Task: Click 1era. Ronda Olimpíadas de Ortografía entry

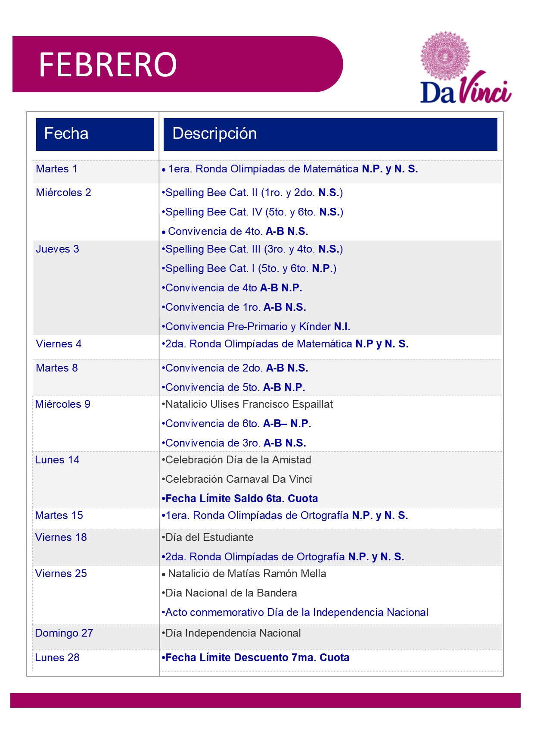Action: (x=285, y=515)
